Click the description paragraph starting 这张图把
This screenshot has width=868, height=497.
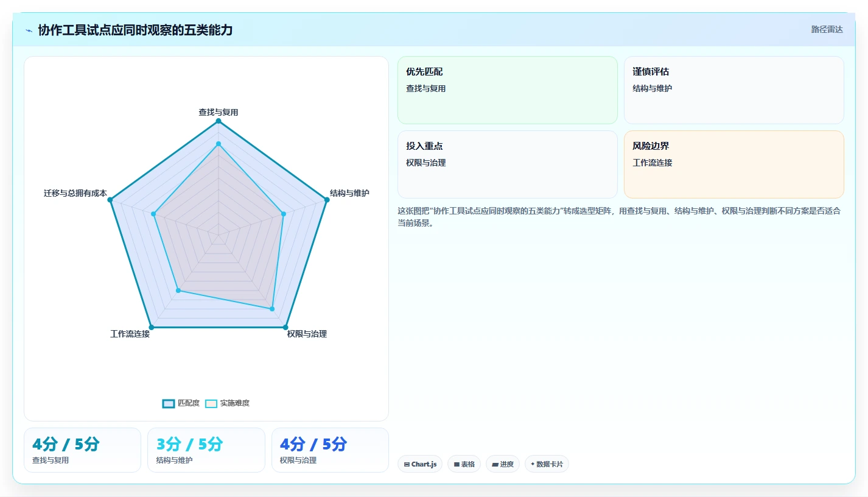pyautogui.click(x=619, y=217)
